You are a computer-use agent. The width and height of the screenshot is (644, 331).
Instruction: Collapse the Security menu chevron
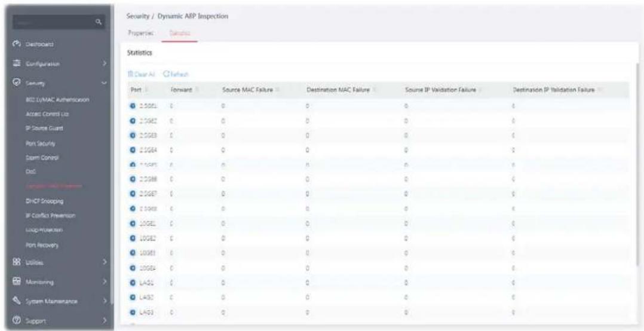pyautogui.click(x=105, y=84)
